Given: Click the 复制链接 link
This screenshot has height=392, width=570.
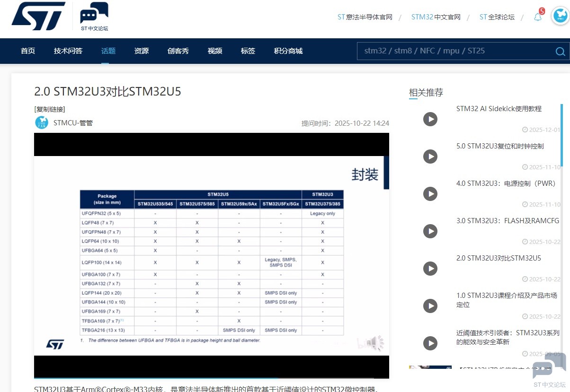Looking at the screenshot, I should [x=50, y=109].
